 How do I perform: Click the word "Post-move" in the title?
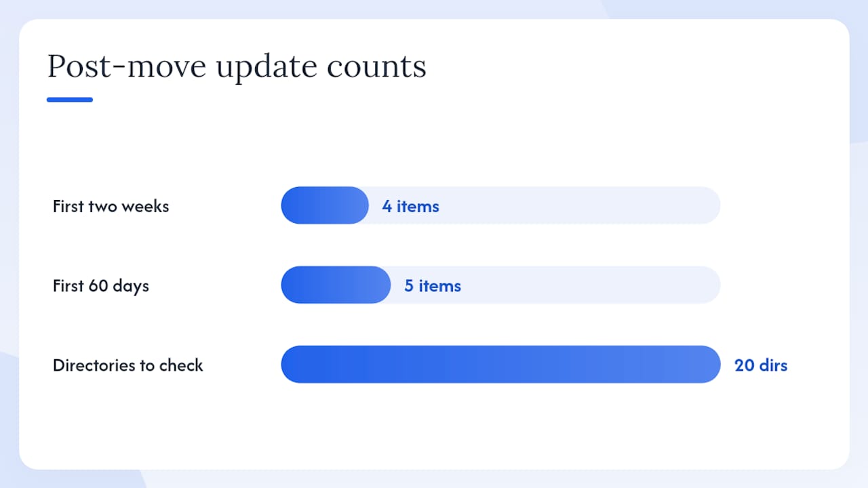point(125,67)
